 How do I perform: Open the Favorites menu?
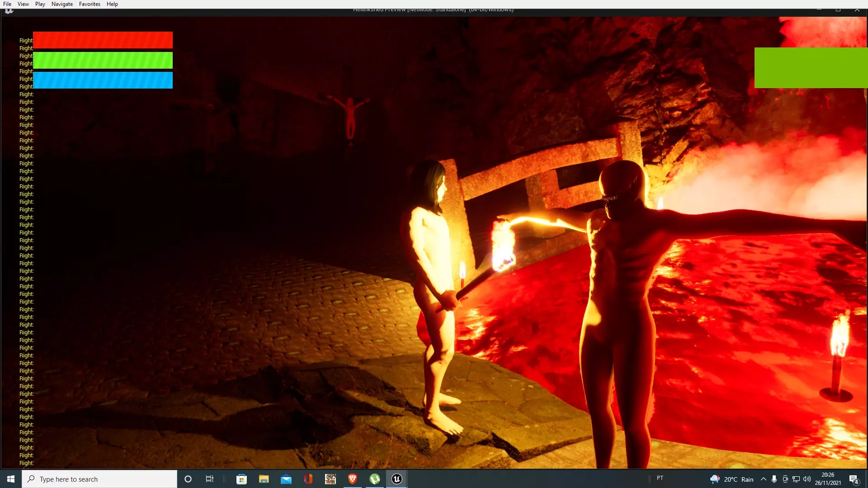pos(90,4)
